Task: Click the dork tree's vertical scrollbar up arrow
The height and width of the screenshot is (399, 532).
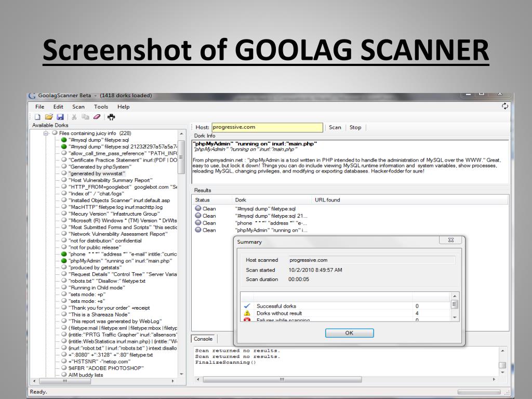Action: [x=181, y=134]
